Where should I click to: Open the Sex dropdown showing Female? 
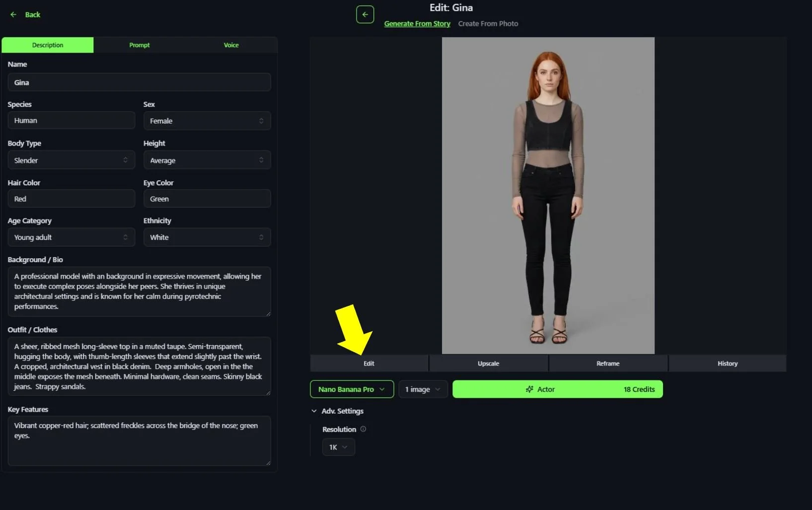tap(207, 121)
